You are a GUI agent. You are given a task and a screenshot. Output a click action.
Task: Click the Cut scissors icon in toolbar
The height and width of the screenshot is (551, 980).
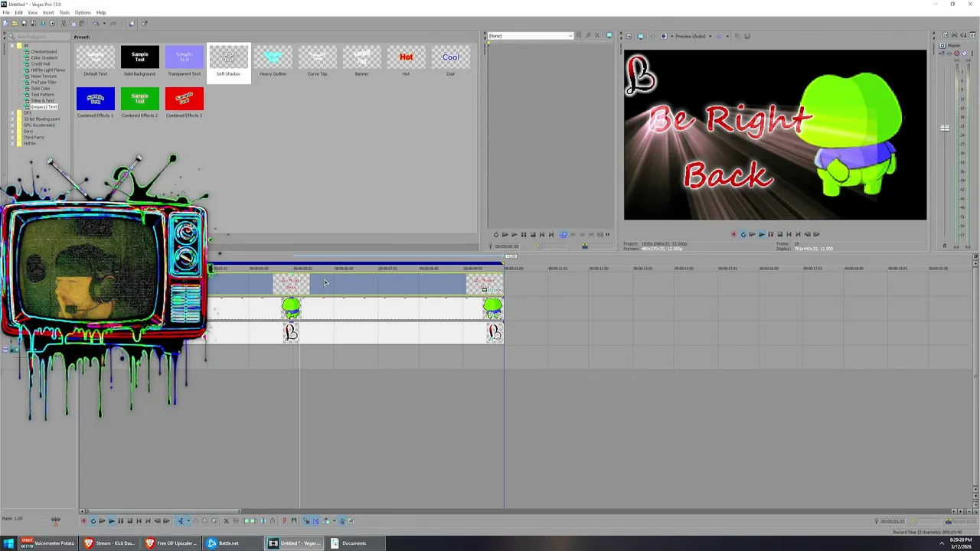click(x=64, y=23)
